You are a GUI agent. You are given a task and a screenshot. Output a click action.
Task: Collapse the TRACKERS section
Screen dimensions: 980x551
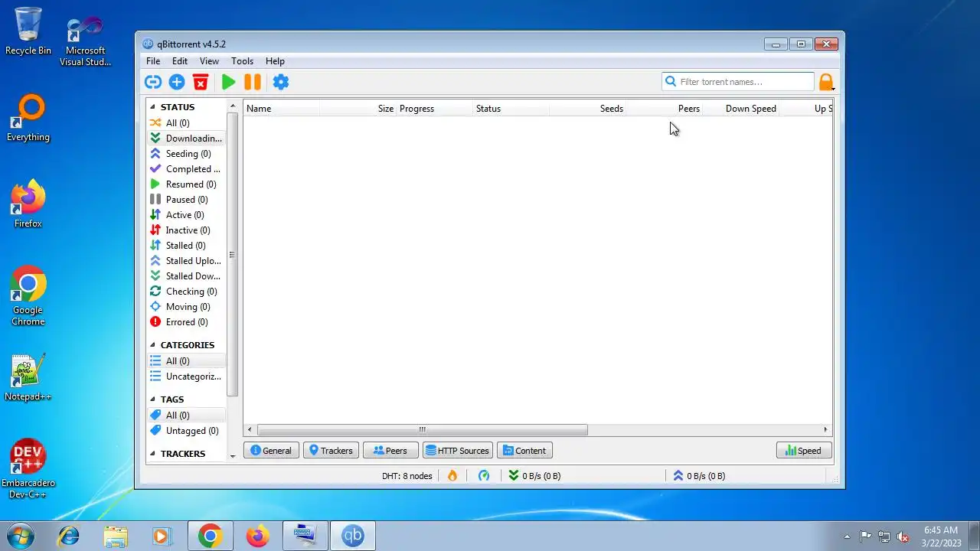click(x=152, y=454)
